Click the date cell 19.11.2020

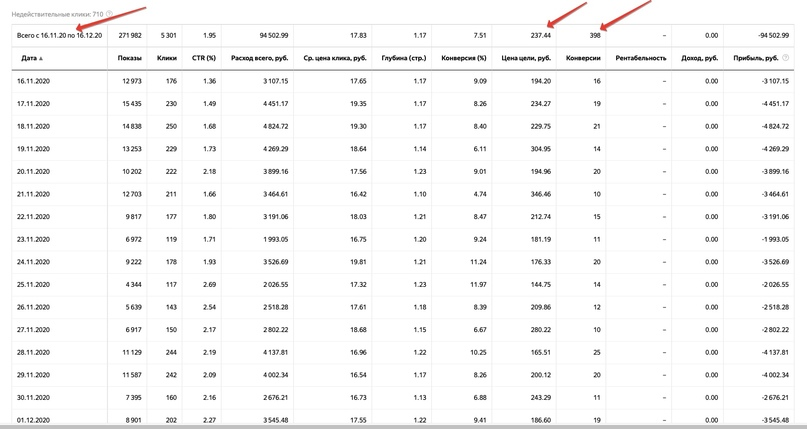point(33,149)
